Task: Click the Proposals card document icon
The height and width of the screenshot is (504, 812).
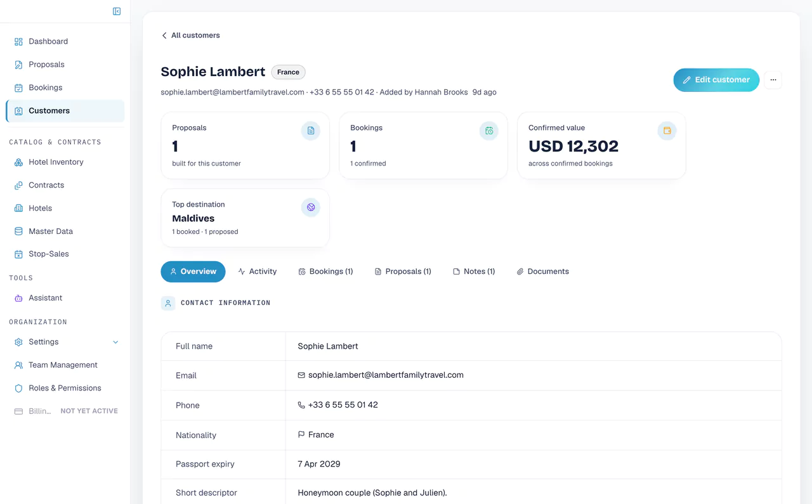Action: coord(311,131)
